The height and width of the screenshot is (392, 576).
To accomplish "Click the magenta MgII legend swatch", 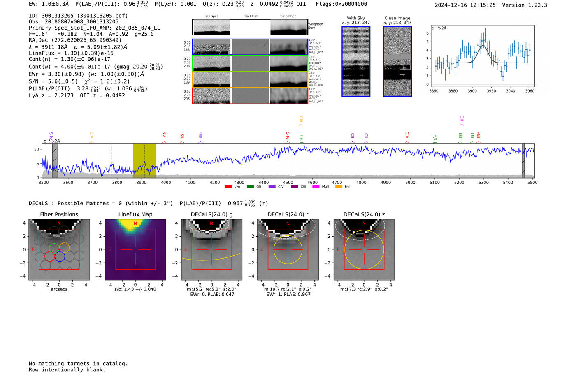I will pyautogui.click(x=316, y=187).
